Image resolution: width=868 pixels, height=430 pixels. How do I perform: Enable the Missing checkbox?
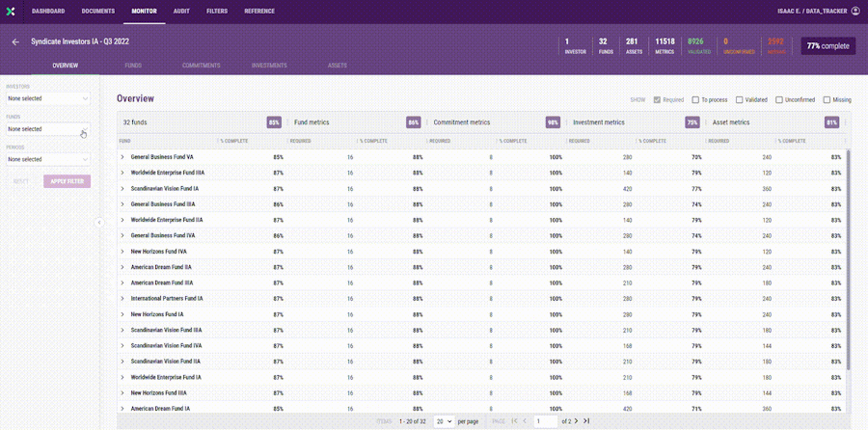[827, 100]
